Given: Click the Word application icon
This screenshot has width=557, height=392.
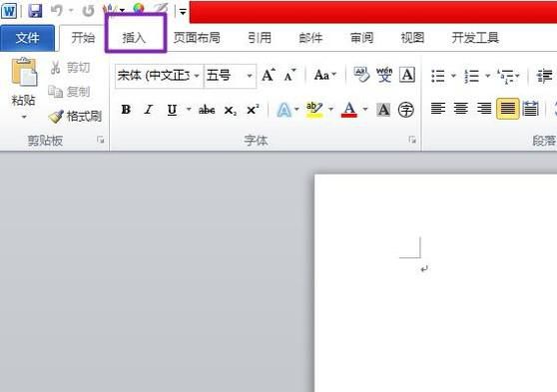Looking at the screenshot, I should (x=9, y=11).
